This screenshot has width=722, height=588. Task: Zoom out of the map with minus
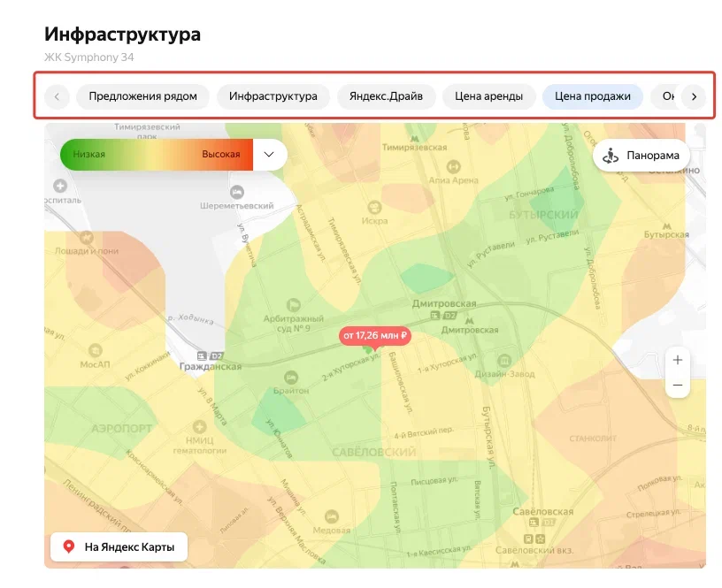pyautogui.click(x=678, y=385)
